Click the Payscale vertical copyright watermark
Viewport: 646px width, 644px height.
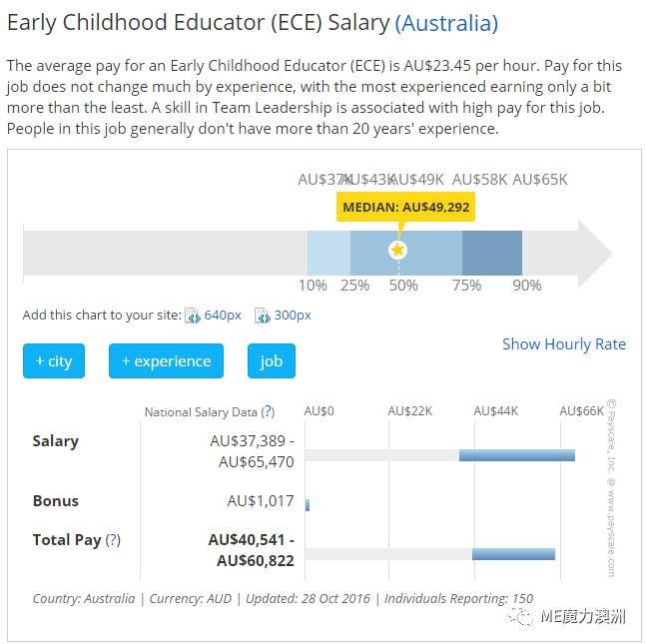611,488
